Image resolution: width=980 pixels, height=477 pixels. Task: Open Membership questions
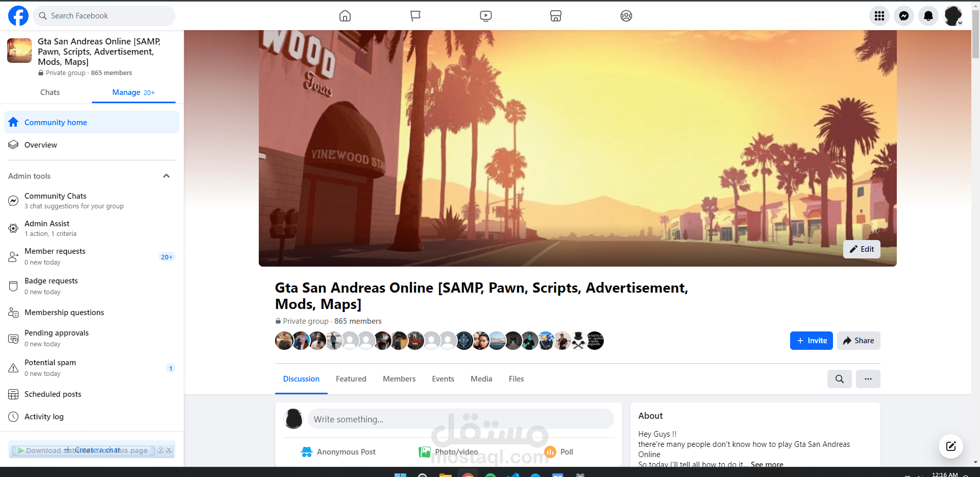click(92, 313)
